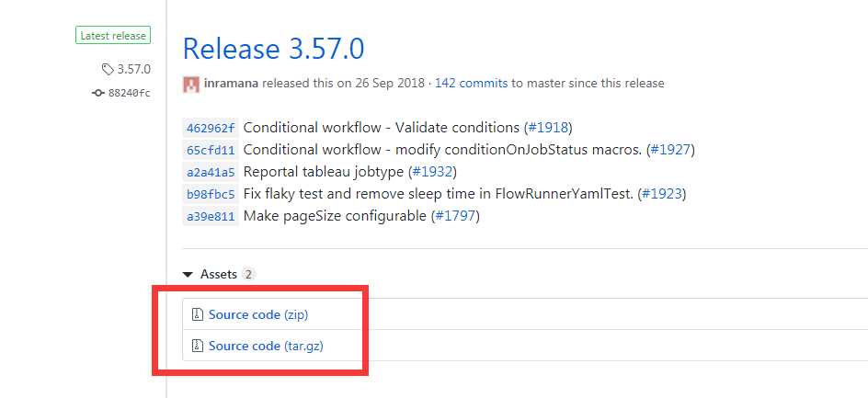Open commit hash 65cfd11
Screen dimensions: 868x398
coord(211,150)
